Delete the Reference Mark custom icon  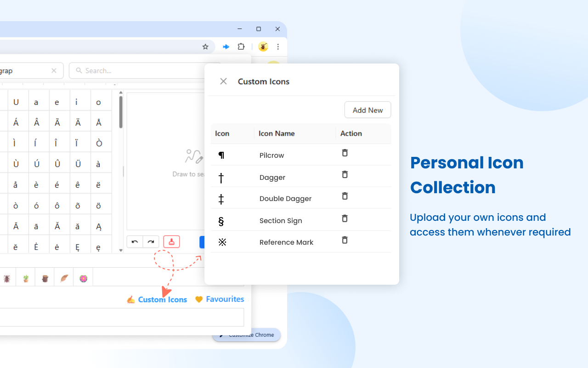pyautogui.click(x=345, y=240)
